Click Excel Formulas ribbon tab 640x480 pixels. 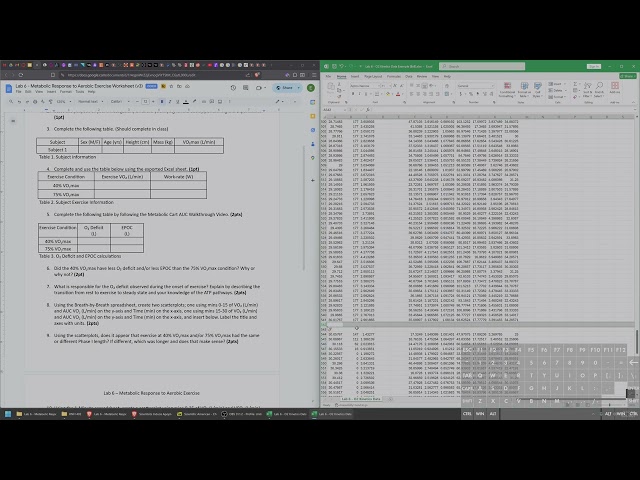click(x=394, y=76)
